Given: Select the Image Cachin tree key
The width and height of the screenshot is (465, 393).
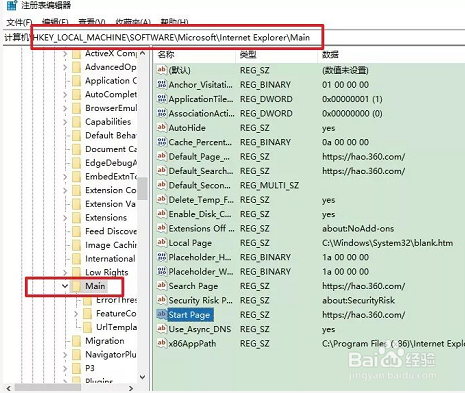Looking at the screenshot, I should click(111, 245).
